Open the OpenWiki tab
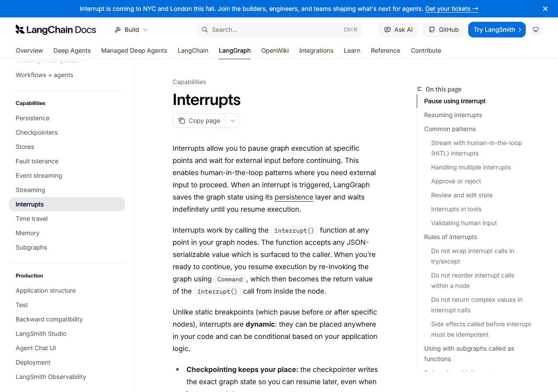This screenshot has width=558, height=392. [x=275, y=51]
